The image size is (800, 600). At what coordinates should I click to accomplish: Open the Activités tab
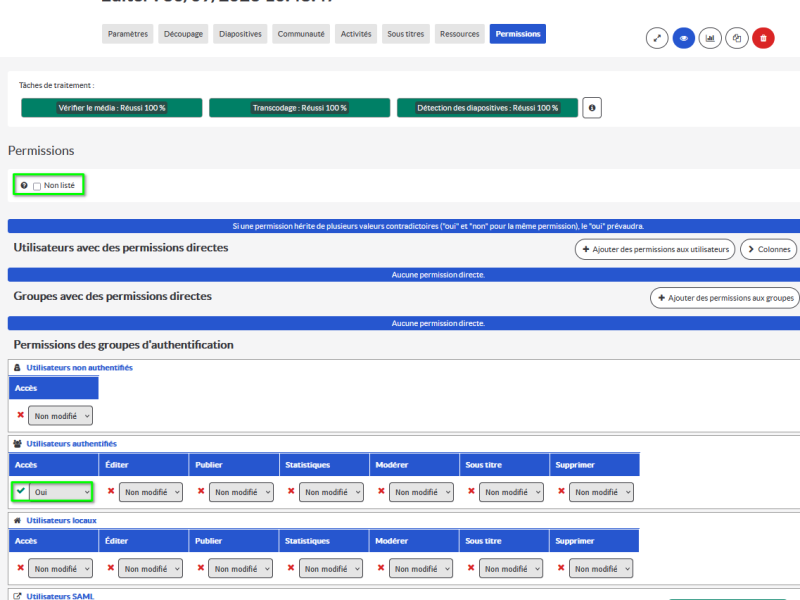point(356,34)
